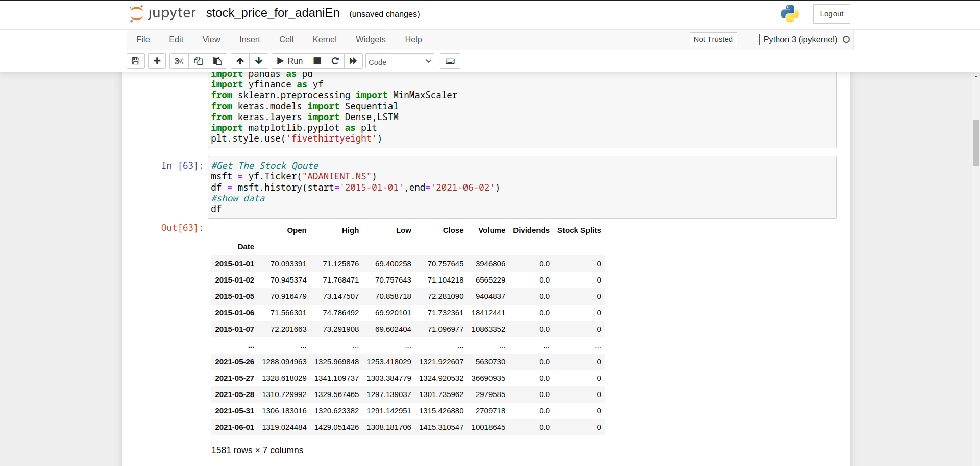This screenshot has width=980, height=466.
Task: Paste cells below icon
Action: coord(217,61)
